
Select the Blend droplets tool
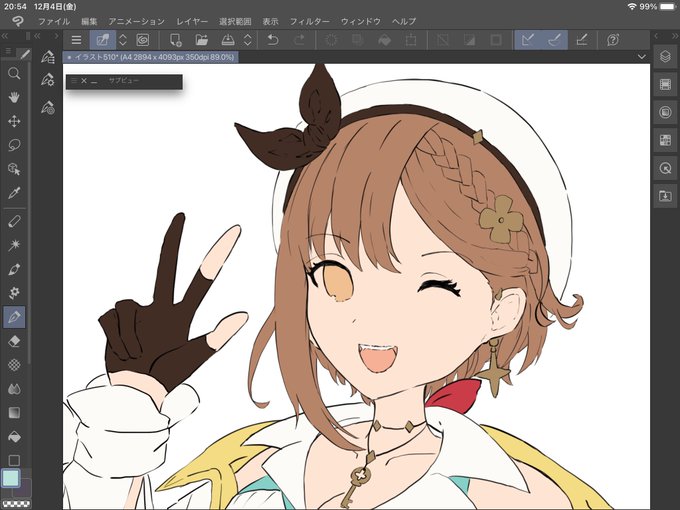coord(14,389)
